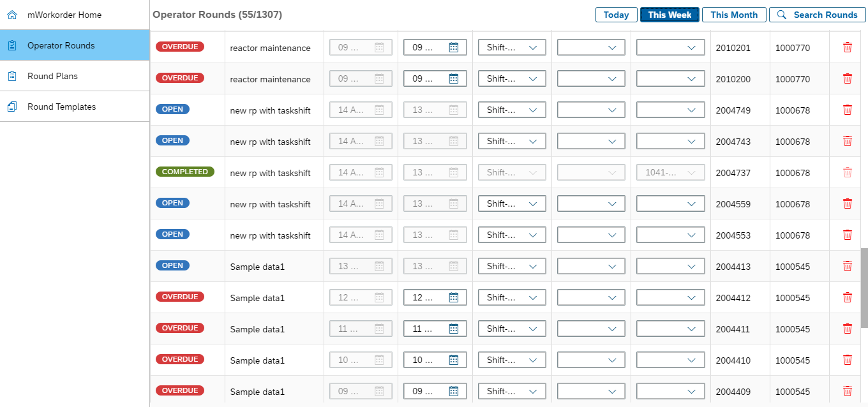Click mWorkorder Home icon in sidebar
868x407 pixels.
(11, 15)
